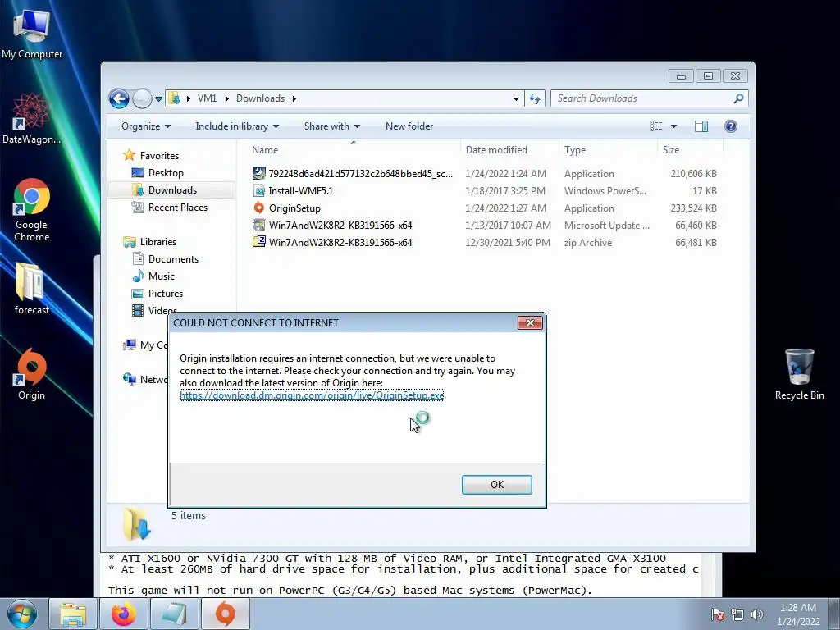Expand the arrow after Downloads breadcrumb
Image resolution: width=840 pixels, height=630 pixels.
(x=294, y=98)
